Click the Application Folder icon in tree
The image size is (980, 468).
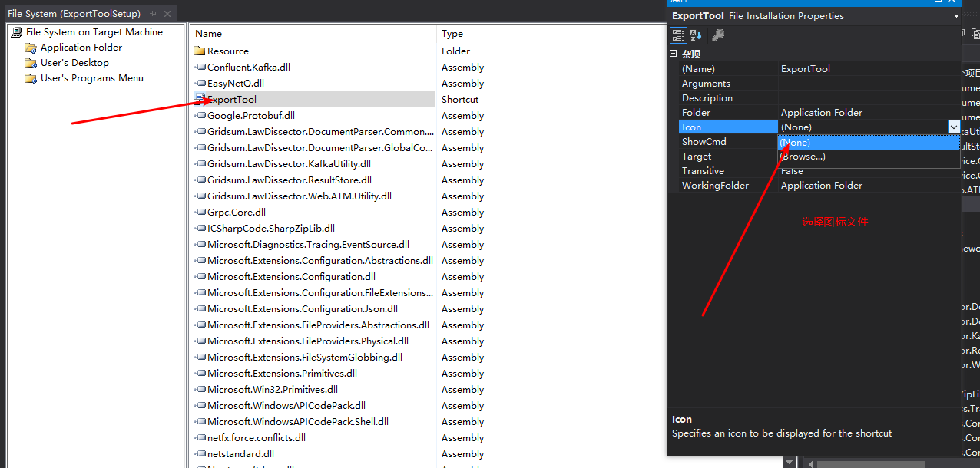click(x=31, y=48)
